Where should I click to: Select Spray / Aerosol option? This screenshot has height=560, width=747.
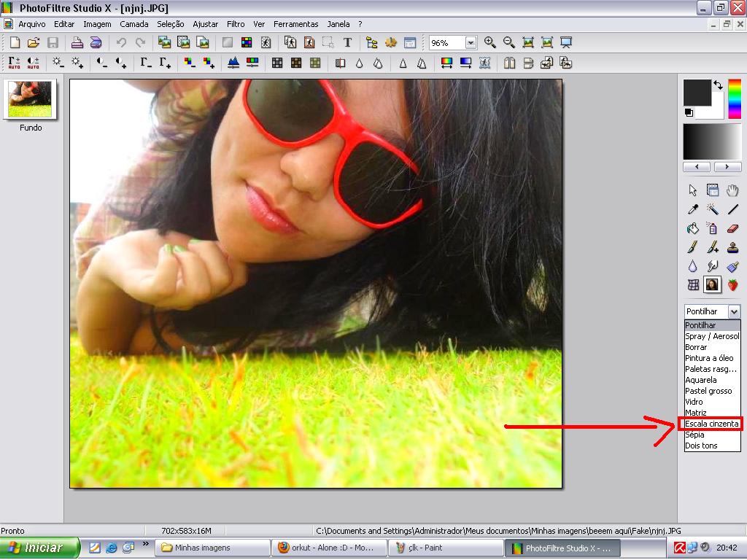[x=712, y=336]
